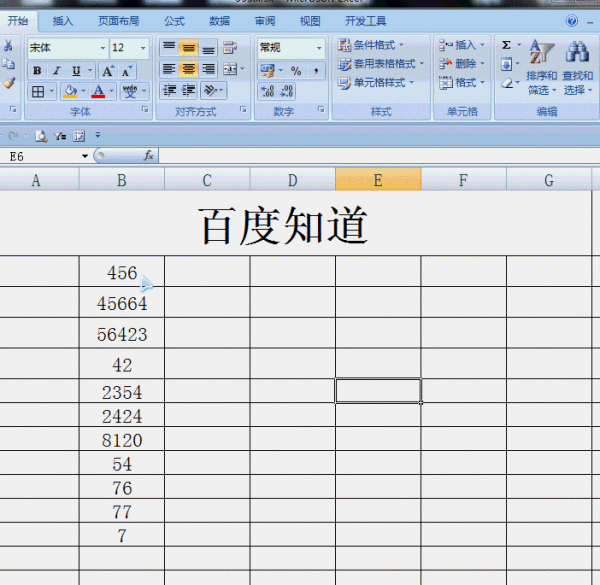This screenshot has height=585, width=600.
Task: Click AutoSum sigma icon
Action: pyautogui.click(x=506, y=45)
